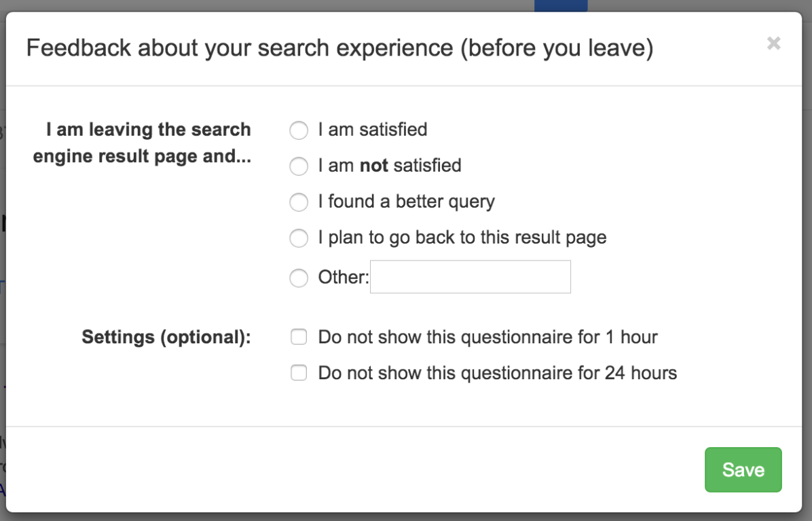Click "I plan to go back to this result page" text
The width and height of the screenshot is (812, 521).
[462, 237]
